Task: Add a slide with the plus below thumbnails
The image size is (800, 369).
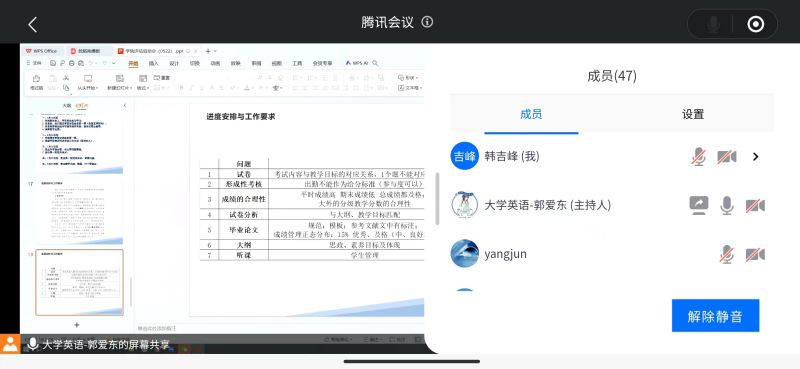Action: (x=77, y=325)
